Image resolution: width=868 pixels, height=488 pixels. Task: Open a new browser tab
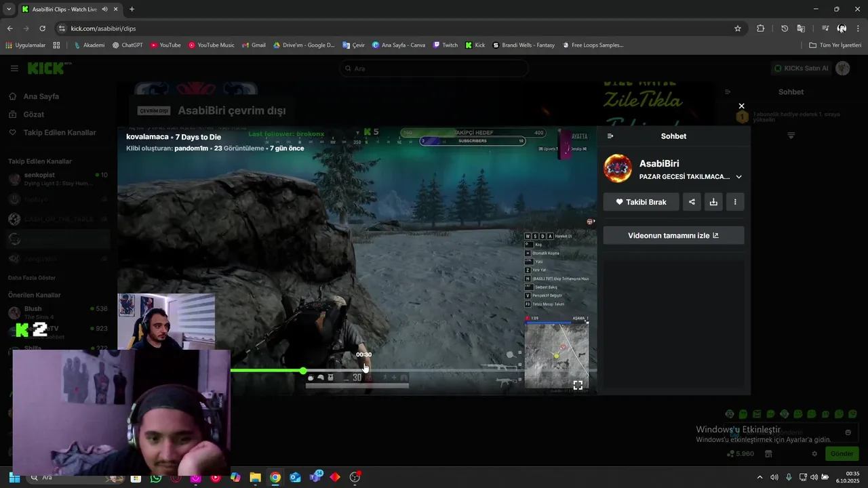tap(132, 9)
